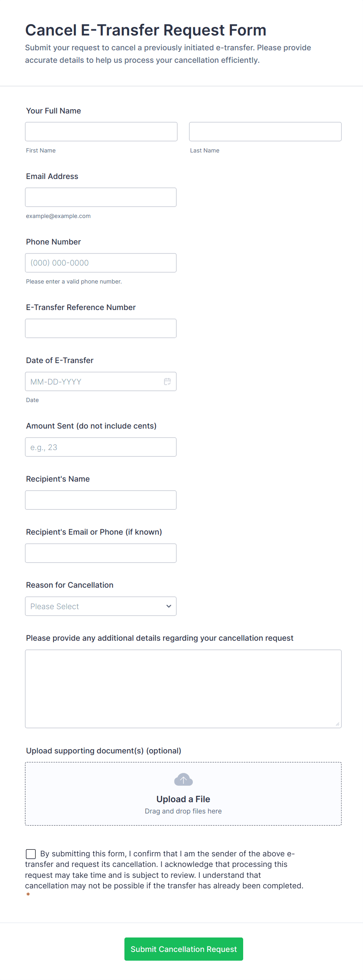Focus the Last Name field
Screen dimensions: 363x980
(x=265, y=131)
